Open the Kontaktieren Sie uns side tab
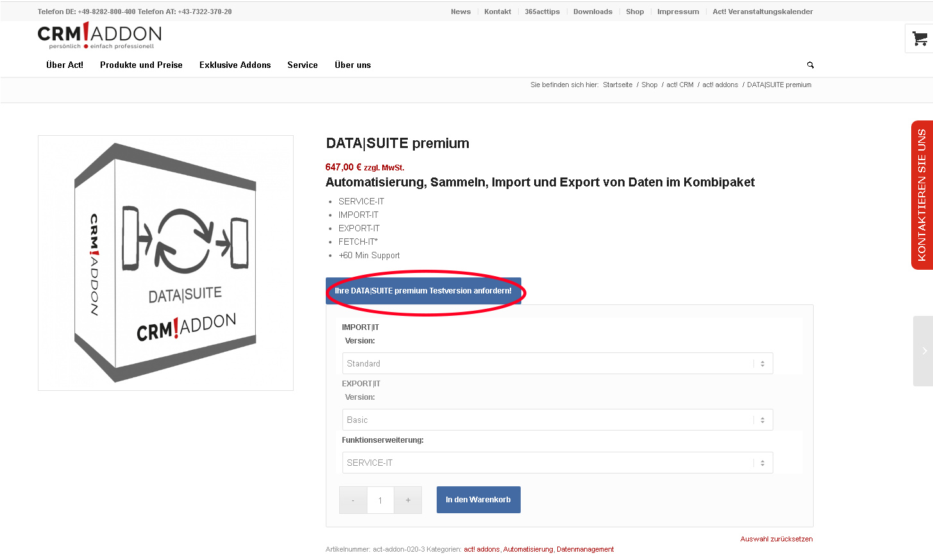Viewport: 933px width, 560px height. pyautogui.click(x=922, y=195)
